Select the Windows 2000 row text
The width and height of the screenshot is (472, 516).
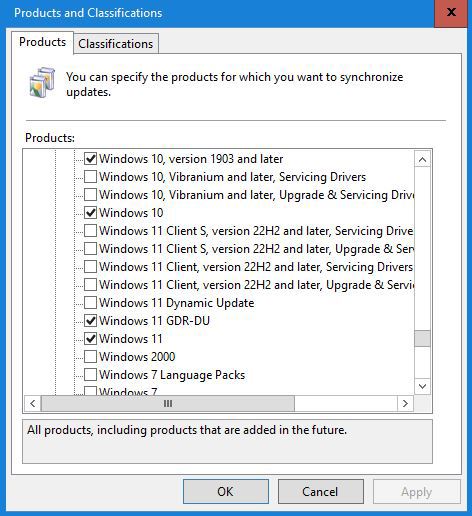click(x=137, y=357)
